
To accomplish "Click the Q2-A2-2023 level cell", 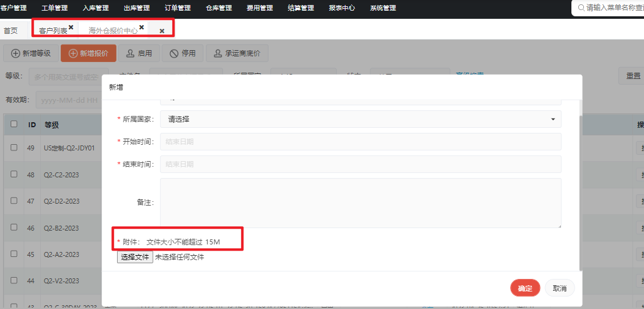I will pos(61,254).
